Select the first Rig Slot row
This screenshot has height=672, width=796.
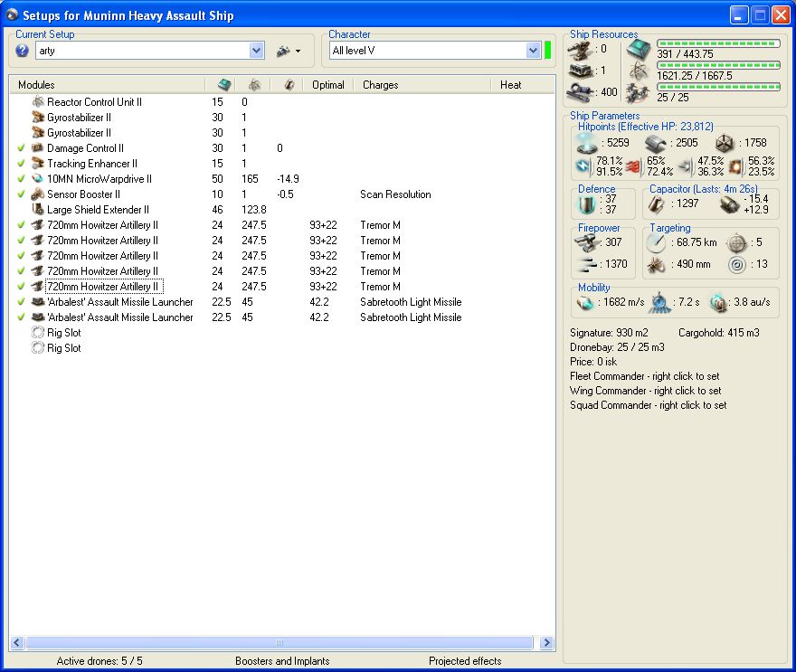[x=281, y=333]
